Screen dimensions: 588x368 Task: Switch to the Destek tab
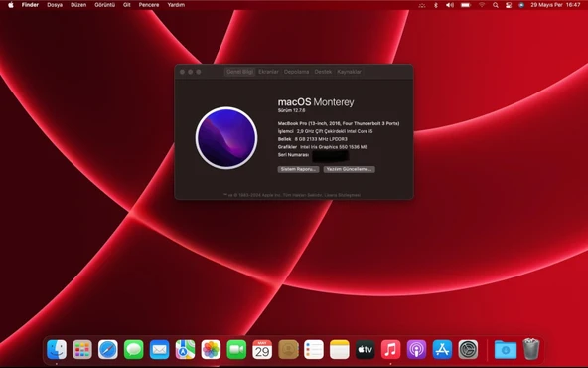[323, 72]
